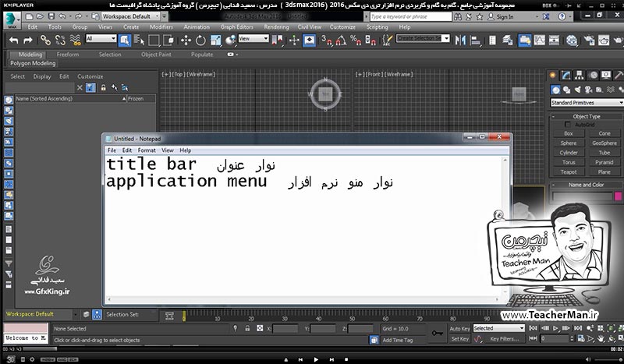Toggle the 3D Snaps magnet
624x364 pixels.
[x=327, y=40]
